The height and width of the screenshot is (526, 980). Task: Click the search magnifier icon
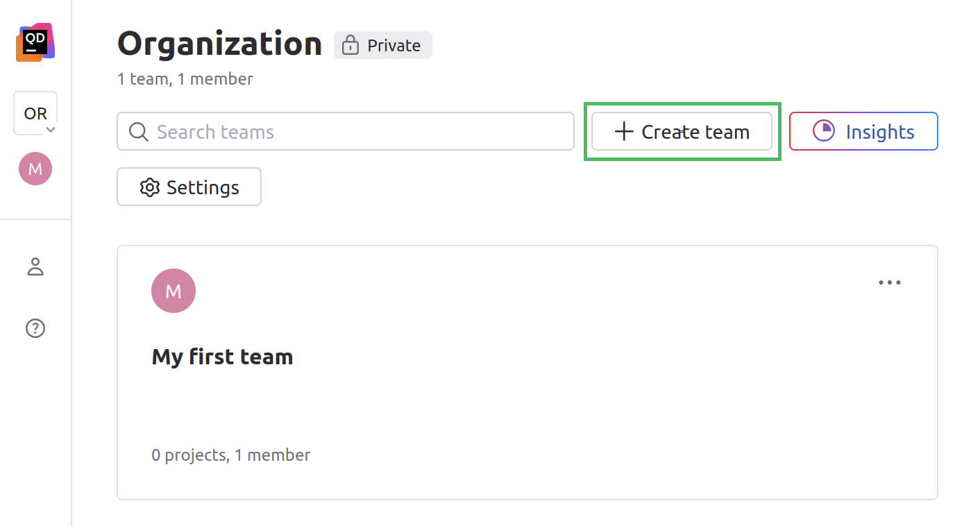click(138, 131)
